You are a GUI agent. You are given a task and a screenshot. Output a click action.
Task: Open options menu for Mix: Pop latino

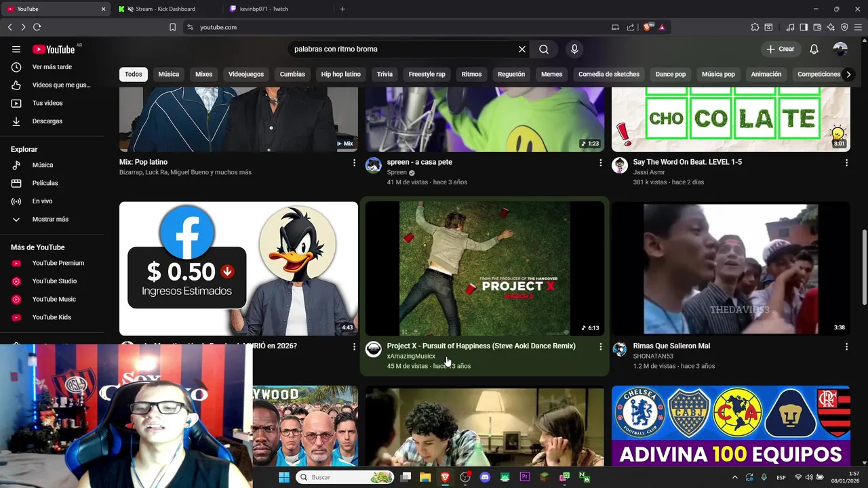pyautogui.click(x=354, y=163)
